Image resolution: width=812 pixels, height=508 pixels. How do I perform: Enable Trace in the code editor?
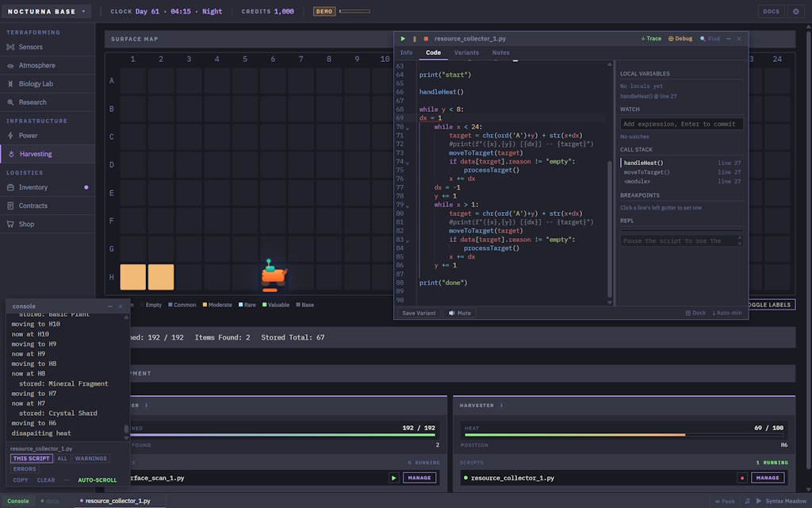click(651, 39)
